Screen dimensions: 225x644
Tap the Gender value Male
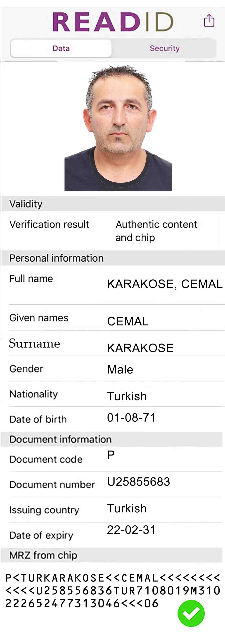120,370
